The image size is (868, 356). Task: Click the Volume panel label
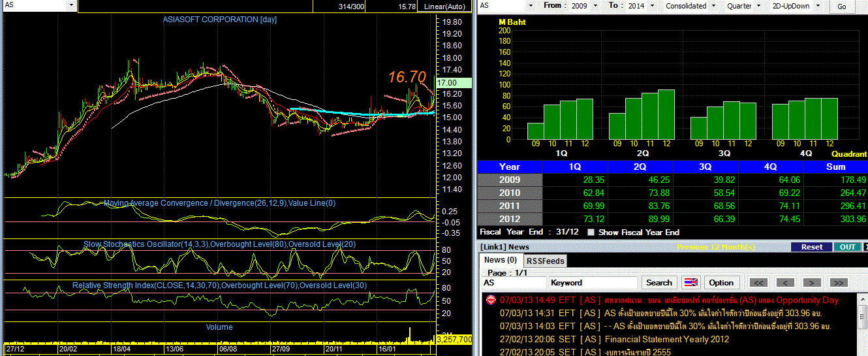pos(219,327)
